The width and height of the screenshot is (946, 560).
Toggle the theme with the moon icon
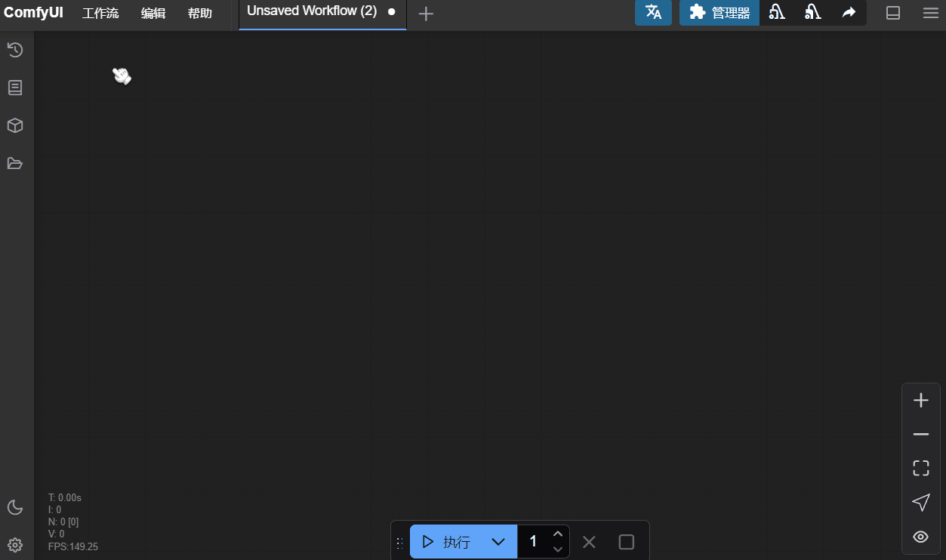[15, 507]
